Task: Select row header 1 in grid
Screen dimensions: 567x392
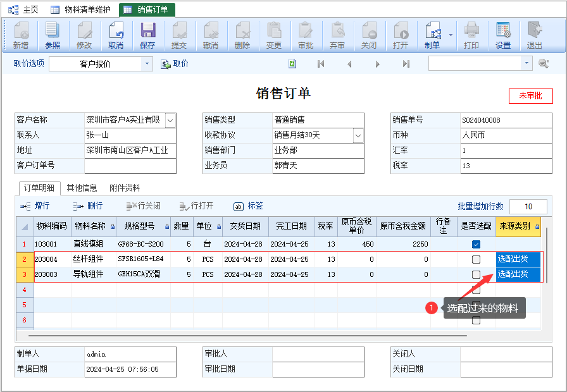Action: [25, 244]
